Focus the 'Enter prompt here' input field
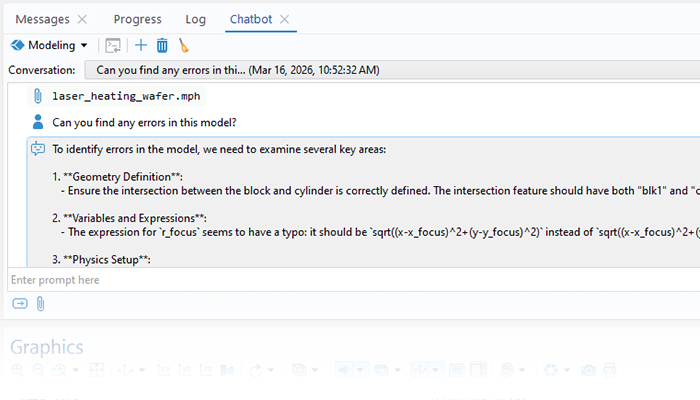700x400 pixels. point(354,280)
